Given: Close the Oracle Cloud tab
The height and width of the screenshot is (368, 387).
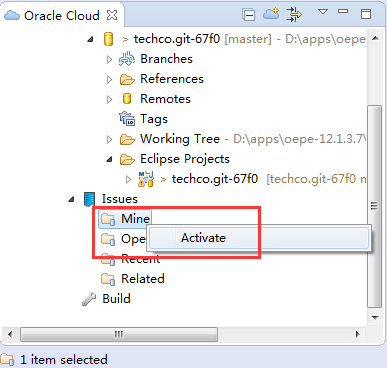Looking at the screenshot, I should tap(112, 15).
